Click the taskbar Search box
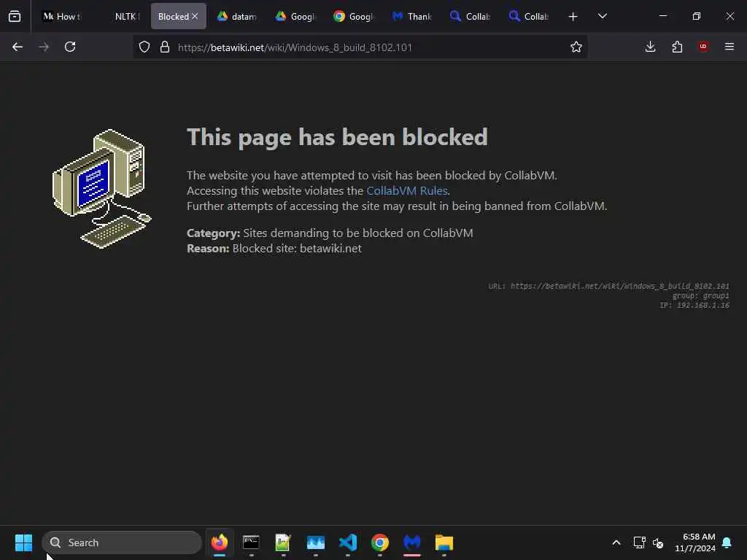Image resolution: width=747 pixels, height=560 pixels. click(x=122, y=542)
